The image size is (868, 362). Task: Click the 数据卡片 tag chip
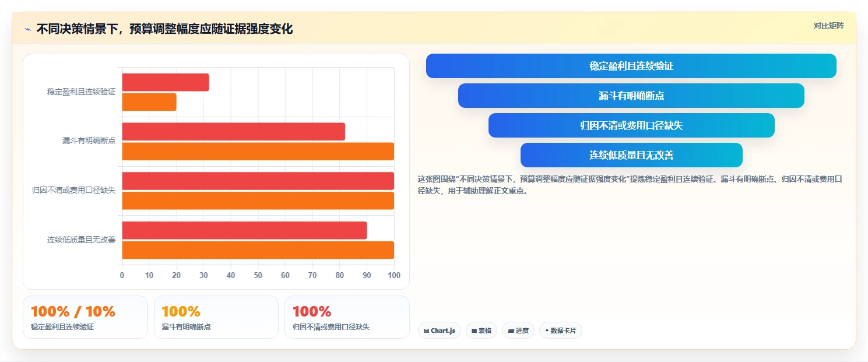560,331
